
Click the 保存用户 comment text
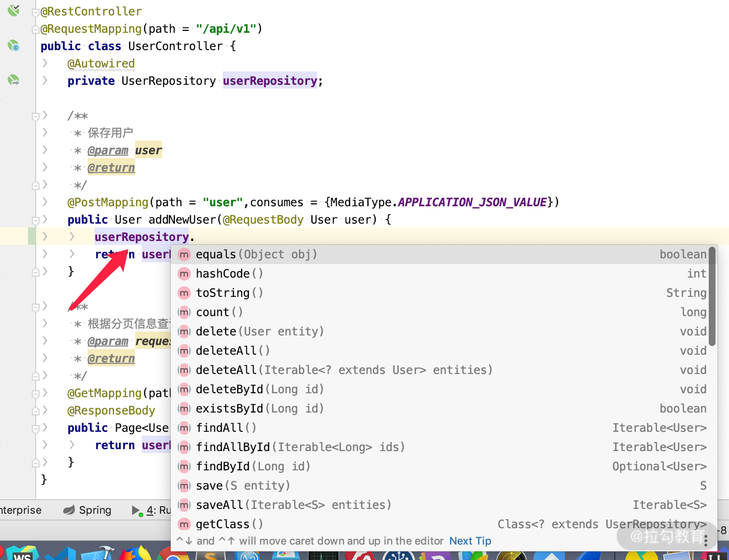point(110,133)
